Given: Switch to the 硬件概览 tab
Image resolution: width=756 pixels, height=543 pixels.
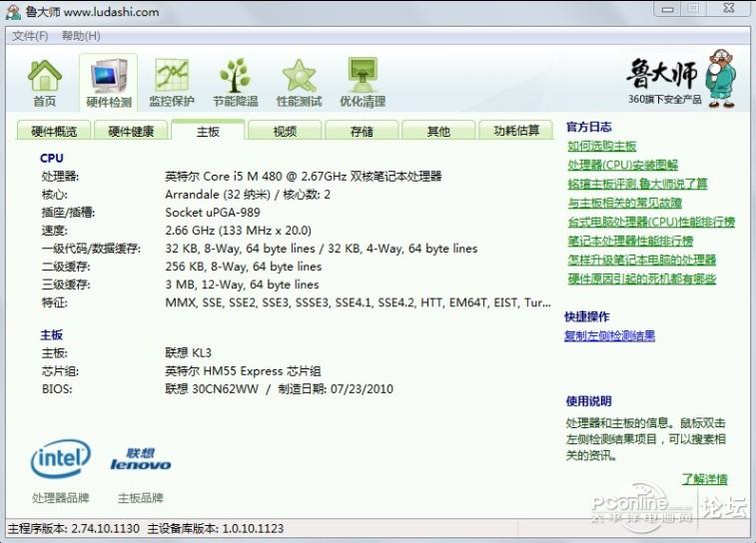Looking at the screenshot, I should click(54, 131).
